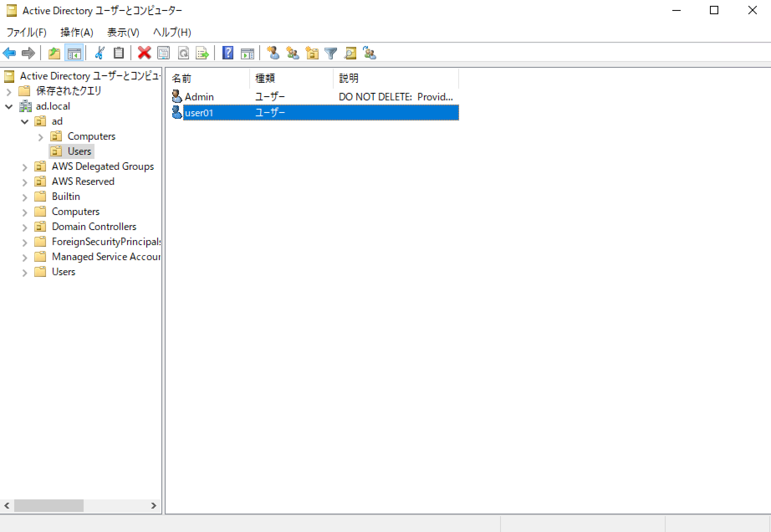Click Find objects magnifier icon

click(x=350, y=53)
